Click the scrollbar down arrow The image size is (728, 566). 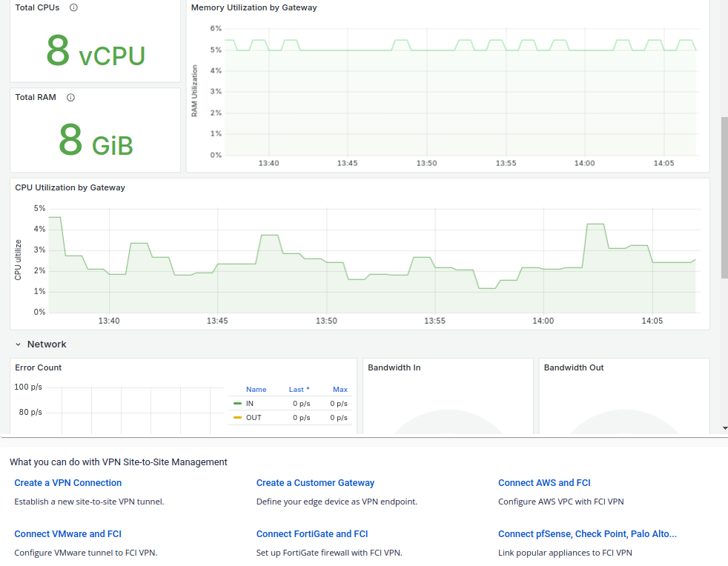724,428
